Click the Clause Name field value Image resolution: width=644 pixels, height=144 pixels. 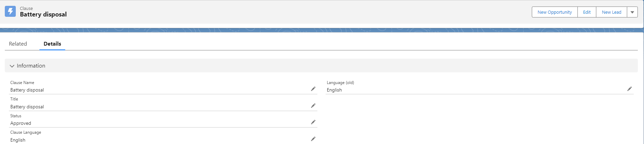27,90
